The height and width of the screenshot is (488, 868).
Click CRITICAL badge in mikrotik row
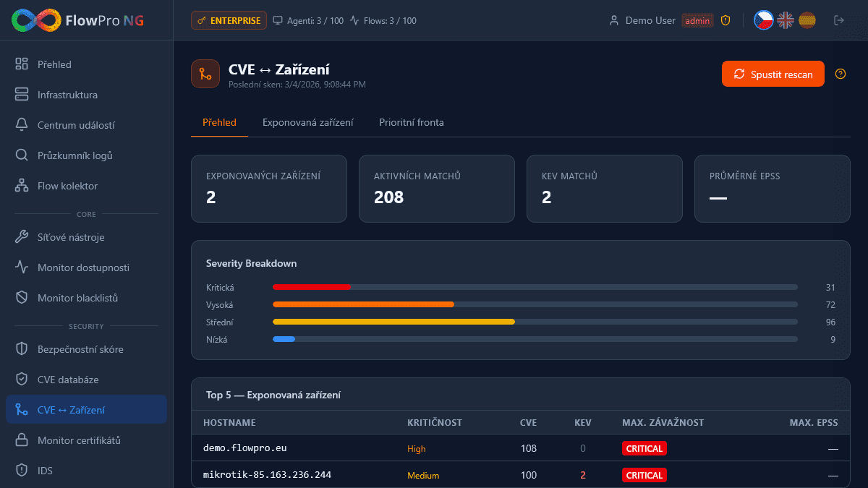644,475
